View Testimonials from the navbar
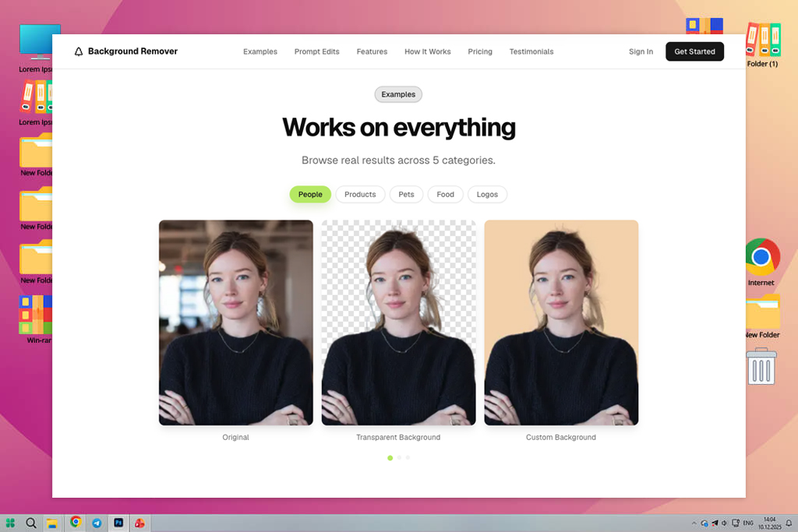The width and height of the screenshot is (798, 532). tap(531, 51)
